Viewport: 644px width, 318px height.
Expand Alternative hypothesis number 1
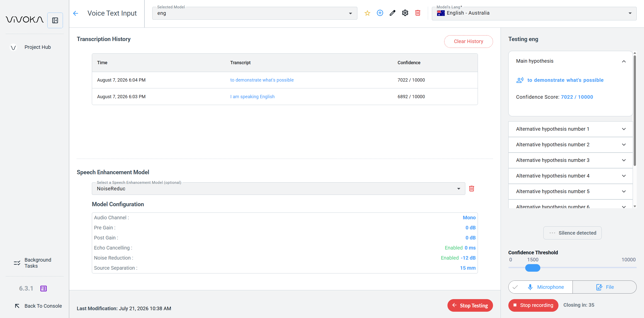570,129
